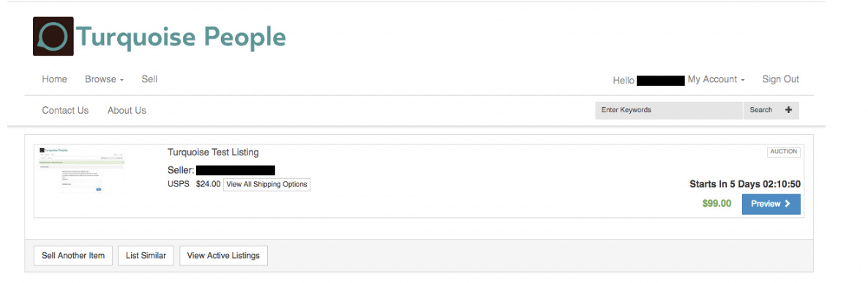
Task: Open the About Us page
Action: 127,111
